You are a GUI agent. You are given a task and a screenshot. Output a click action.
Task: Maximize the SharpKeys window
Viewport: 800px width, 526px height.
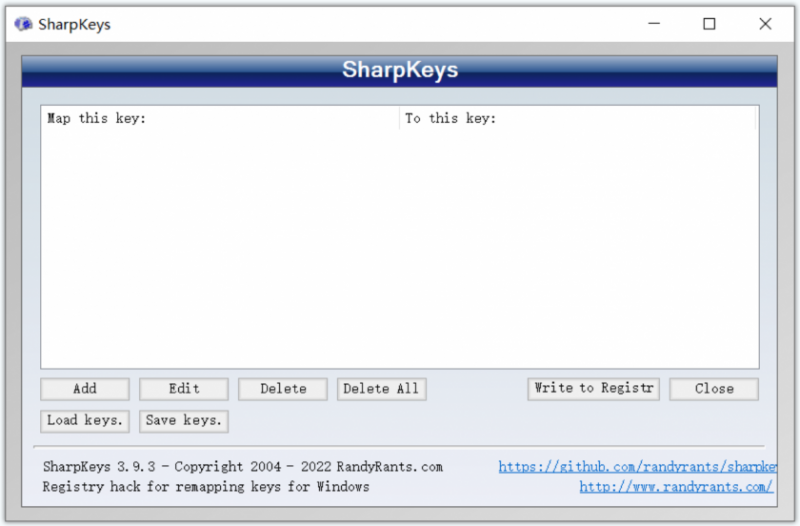point(709,24)
